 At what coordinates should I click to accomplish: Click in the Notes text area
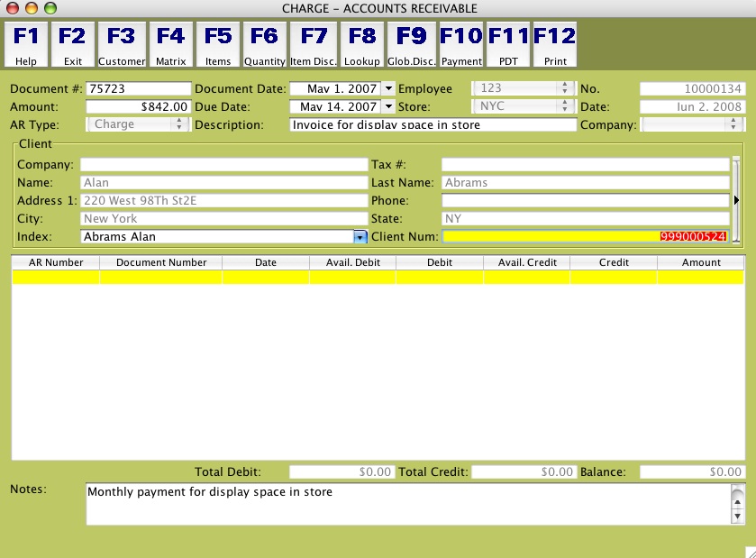(409, 504)
